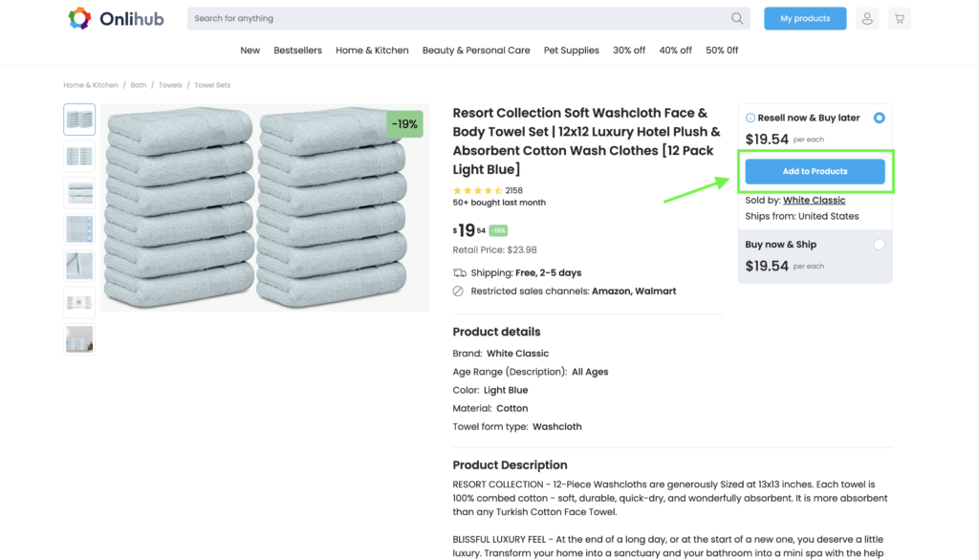Navigate to Towels breadcrumb link

click(x=170, y=85)
